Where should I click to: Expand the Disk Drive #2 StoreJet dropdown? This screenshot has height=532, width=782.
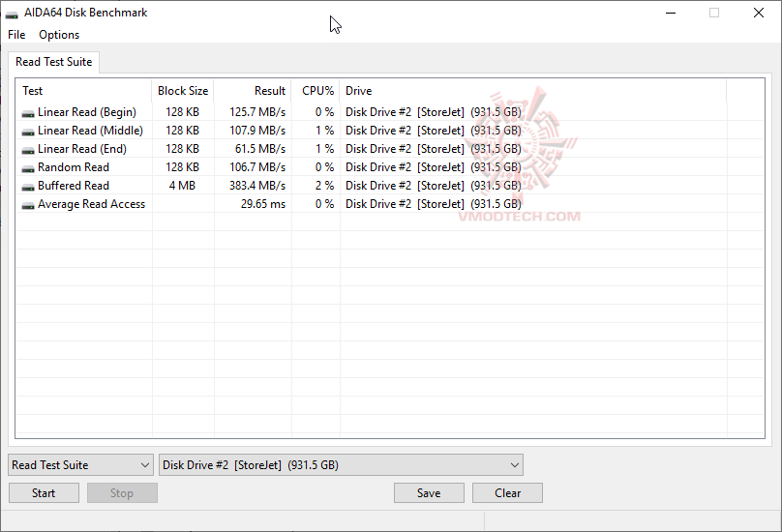(x=341, y=464)
